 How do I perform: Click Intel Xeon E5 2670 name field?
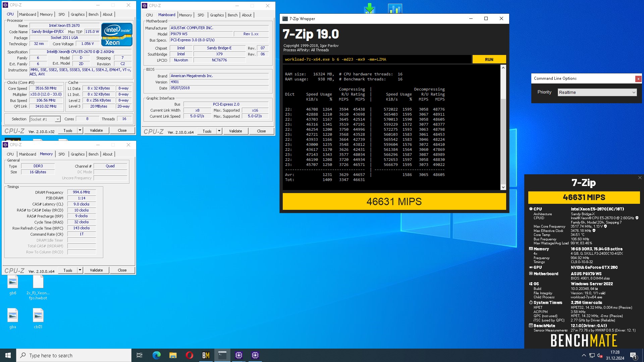coord(64,25)
